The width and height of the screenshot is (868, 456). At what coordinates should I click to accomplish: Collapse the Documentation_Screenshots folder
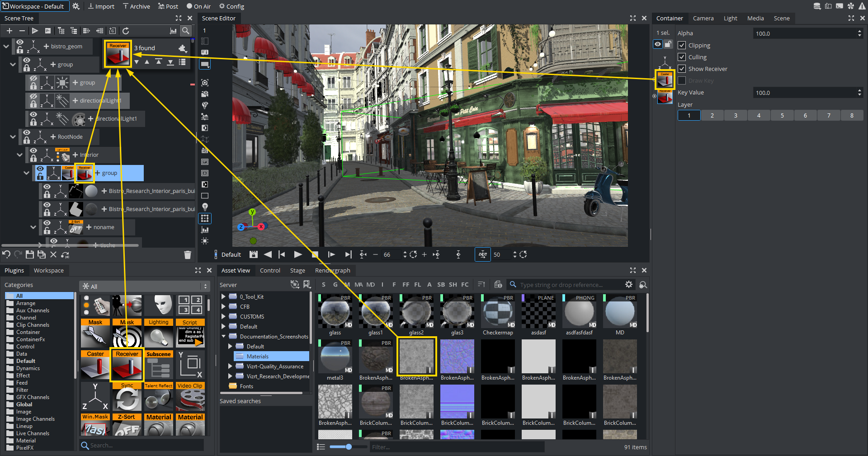pos(223,337)
